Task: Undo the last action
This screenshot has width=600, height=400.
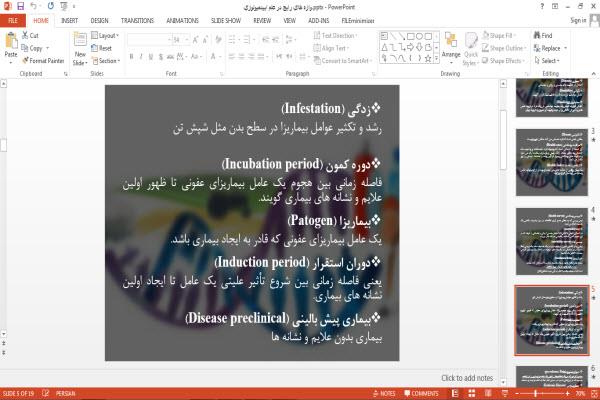Action: 34,6
